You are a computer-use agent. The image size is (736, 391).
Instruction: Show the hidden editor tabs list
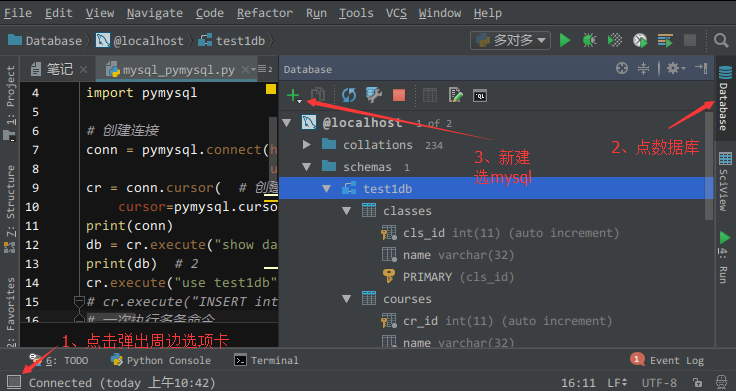point(266,69)
